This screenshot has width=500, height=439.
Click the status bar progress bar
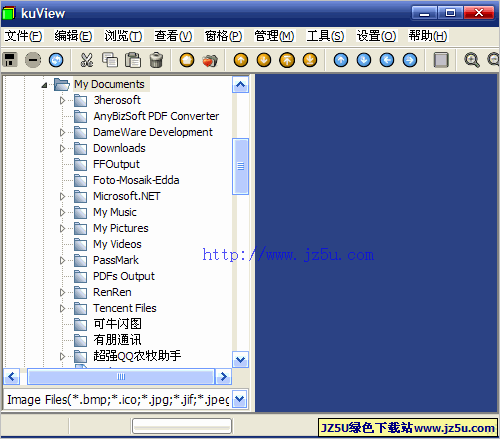click(182, 426)
